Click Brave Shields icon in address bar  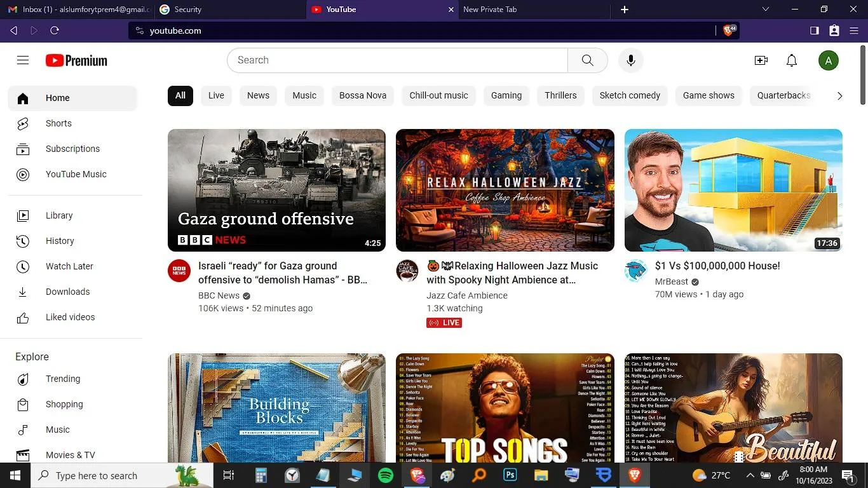729,30
